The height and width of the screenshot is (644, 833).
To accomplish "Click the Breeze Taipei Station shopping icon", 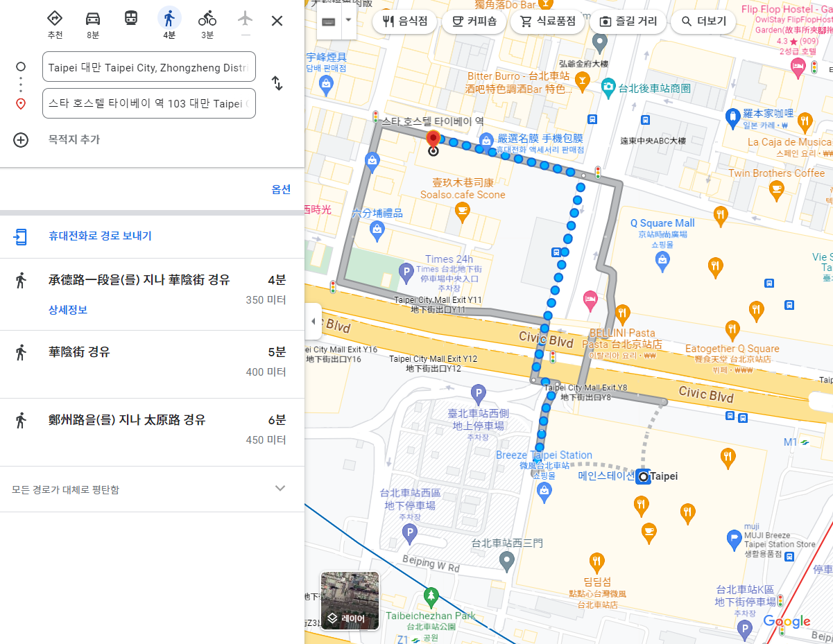I will [x=544, y=491].
